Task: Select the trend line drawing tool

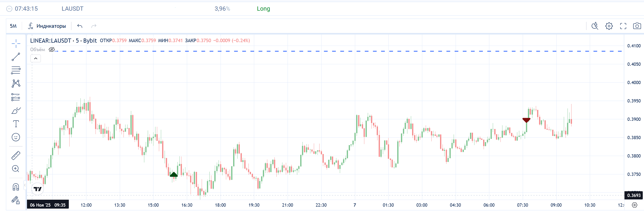Action: coord(16,57)
